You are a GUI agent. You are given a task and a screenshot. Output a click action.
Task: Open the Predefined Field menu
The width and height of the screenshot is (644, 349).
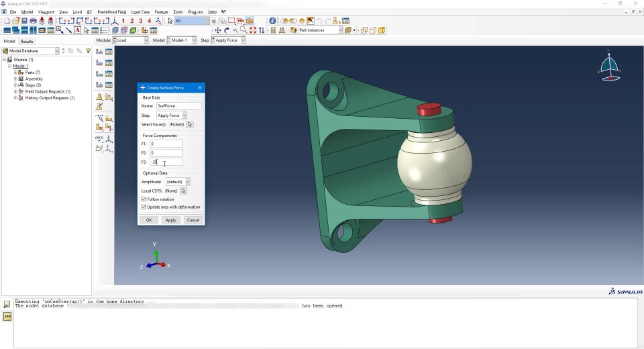[x=112, y=12]
